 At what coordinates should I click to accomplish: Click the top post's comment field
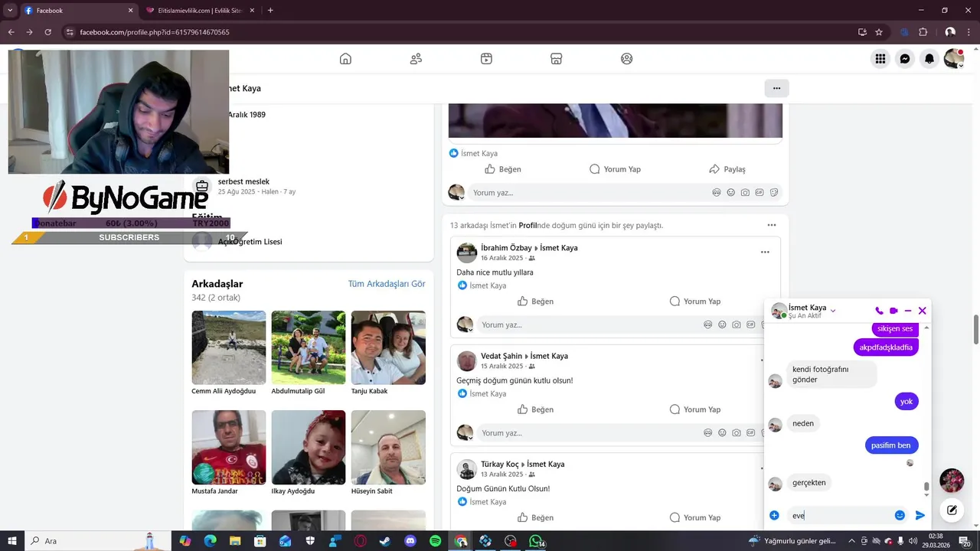626,193
